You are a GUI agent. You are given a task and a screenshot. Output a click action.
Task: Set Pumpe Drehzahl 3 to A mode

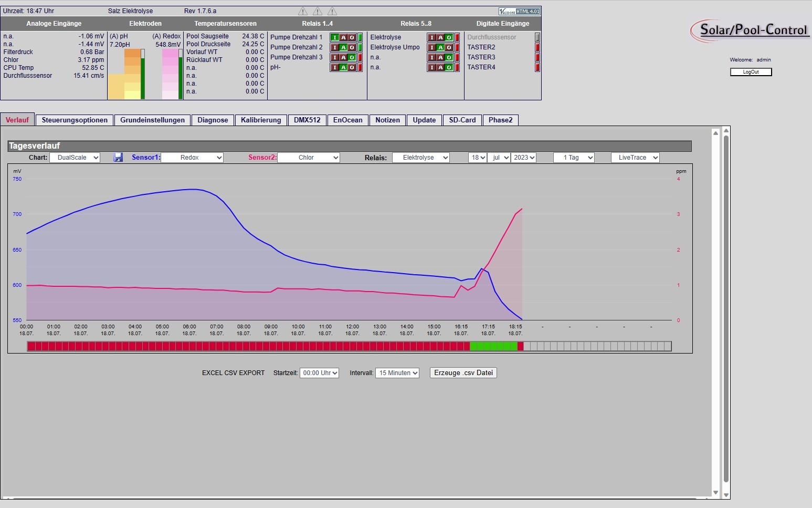tap(343, 57)
